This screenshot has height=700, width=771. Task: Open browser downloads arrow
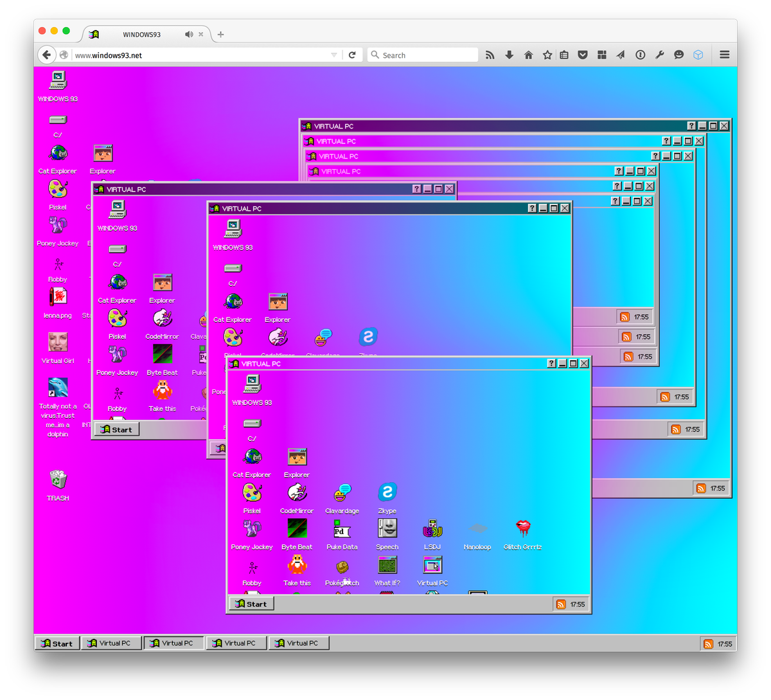pyautogui.click(x=510, y=55)
